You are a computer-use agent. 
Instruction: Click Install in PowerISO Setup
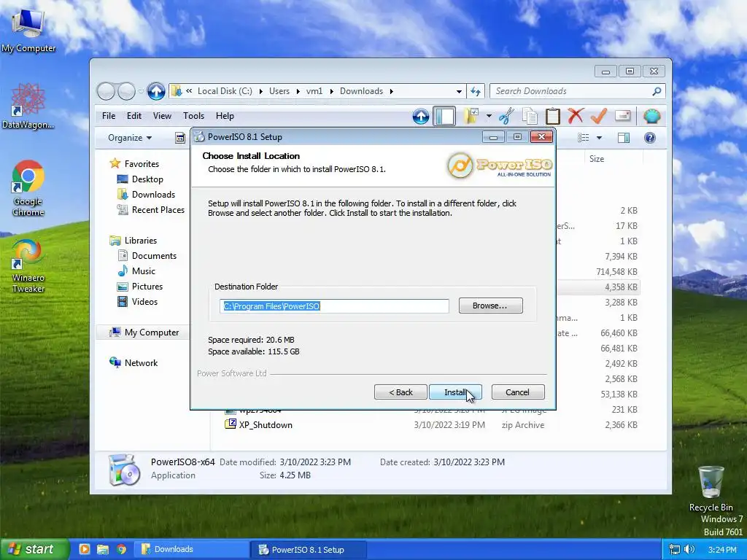(x=455, y=392)
